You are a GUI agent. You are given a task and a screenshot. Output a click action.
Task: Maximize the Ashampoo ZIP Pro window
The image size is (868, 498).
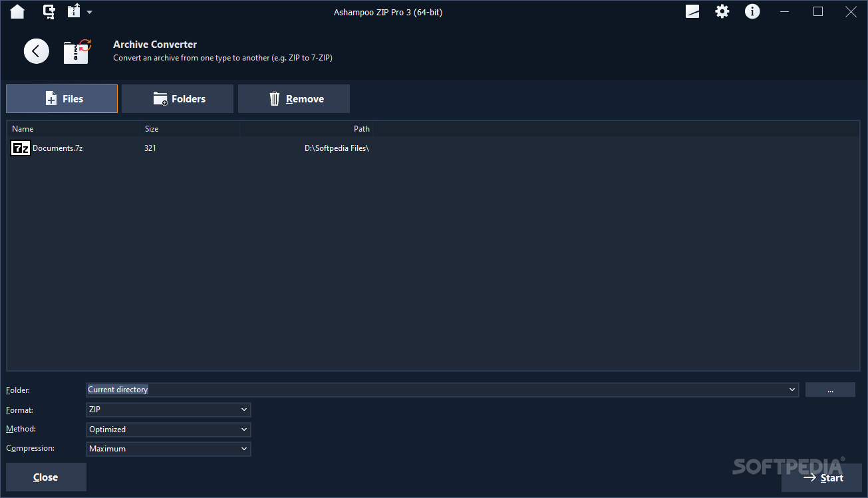pos(818,11)
